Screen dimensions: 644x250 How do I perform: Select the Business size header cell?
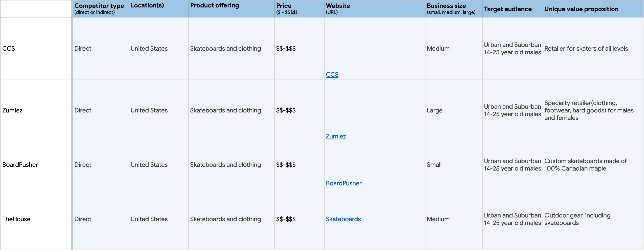[454, 9]
